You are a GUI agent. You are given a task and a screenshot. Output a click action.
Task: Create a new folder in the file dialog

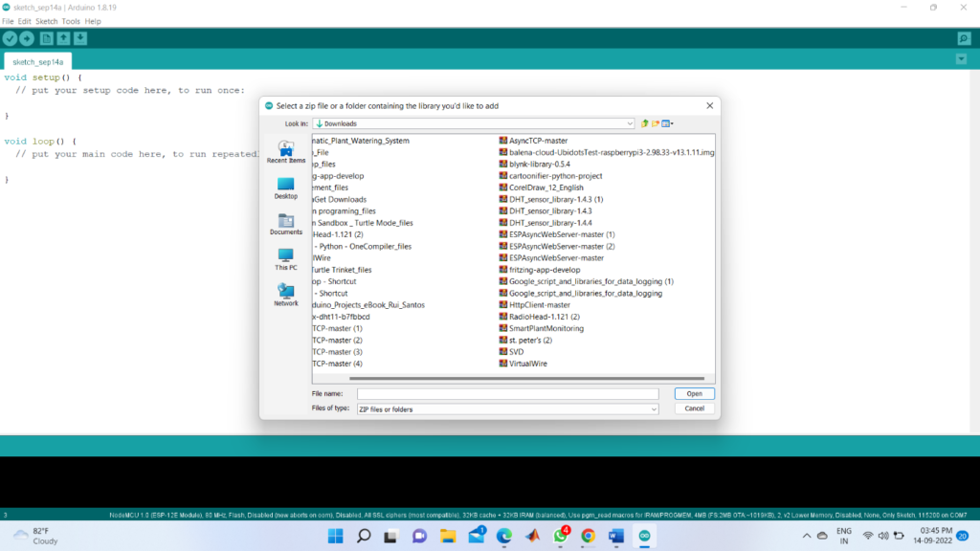coord(655,123)
